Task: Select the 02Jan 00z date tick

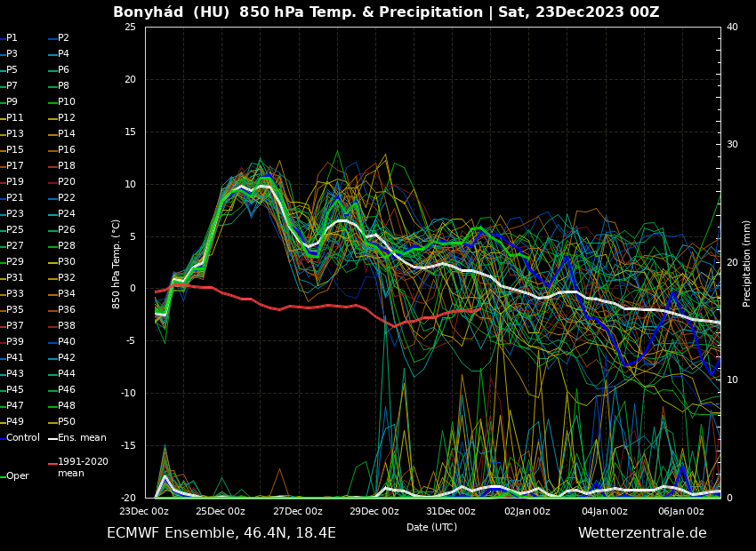Action: [527, 512]
